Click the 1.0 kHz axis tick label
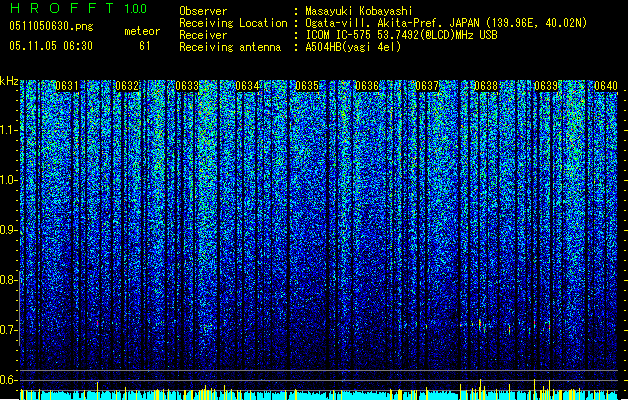 [x=9, y=180]
